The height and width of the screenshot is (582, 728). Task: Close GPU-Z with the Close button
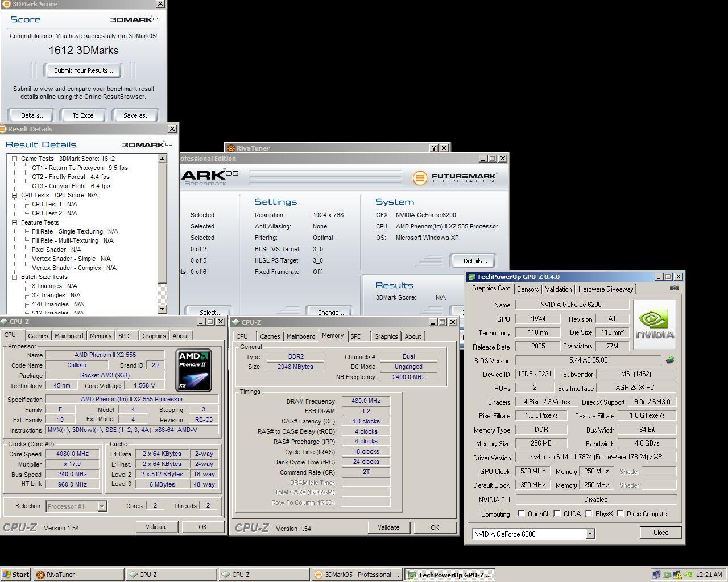[661, 533]
